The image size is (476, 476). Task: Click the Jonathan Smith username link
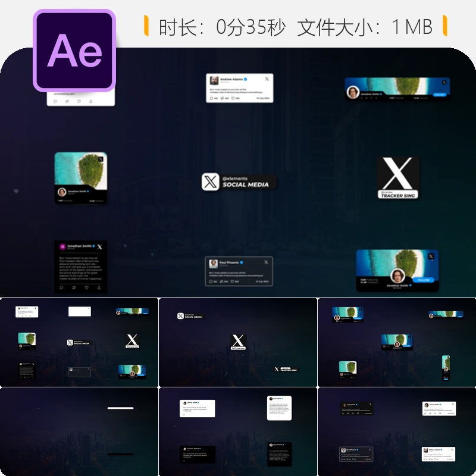78,191
